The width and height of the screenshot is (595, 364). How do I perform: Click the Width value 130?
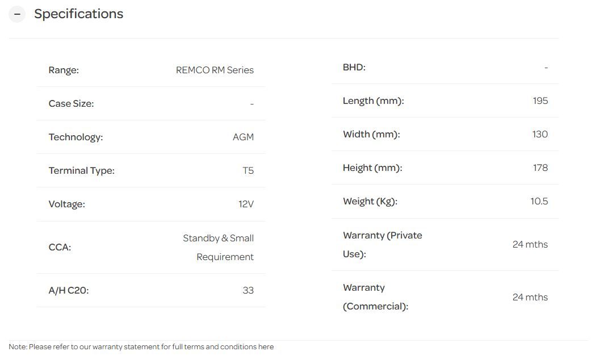click(540, 135)
